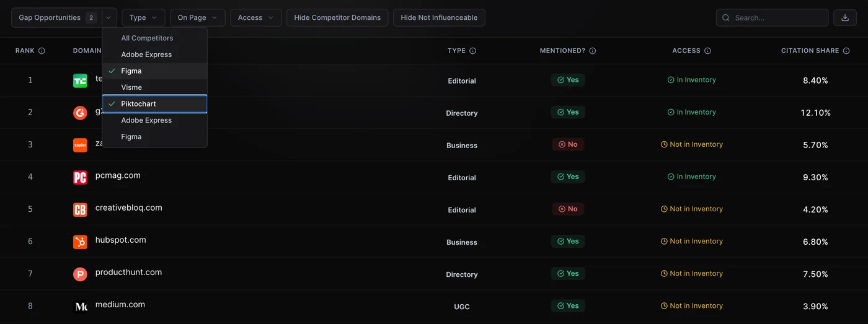Screen dimensions: 868x324
Task: Open the Access filter dropdown
Action: [255, 17]
